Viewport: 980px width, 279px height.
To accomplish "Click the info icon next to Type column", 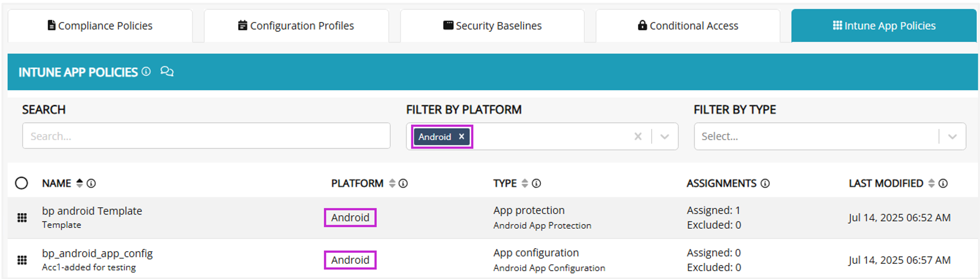I will click(x=536, y=183).
